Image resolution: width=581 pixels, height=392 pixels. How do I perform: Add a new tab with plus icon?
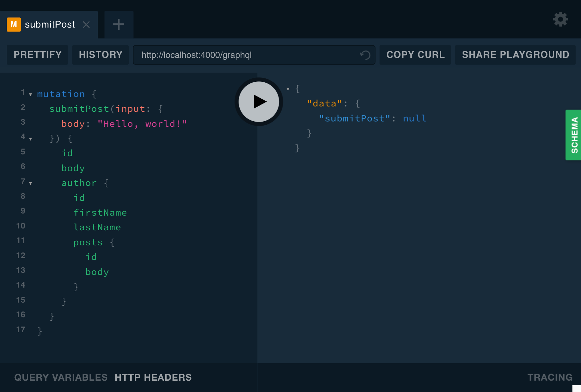coord(119,24)
